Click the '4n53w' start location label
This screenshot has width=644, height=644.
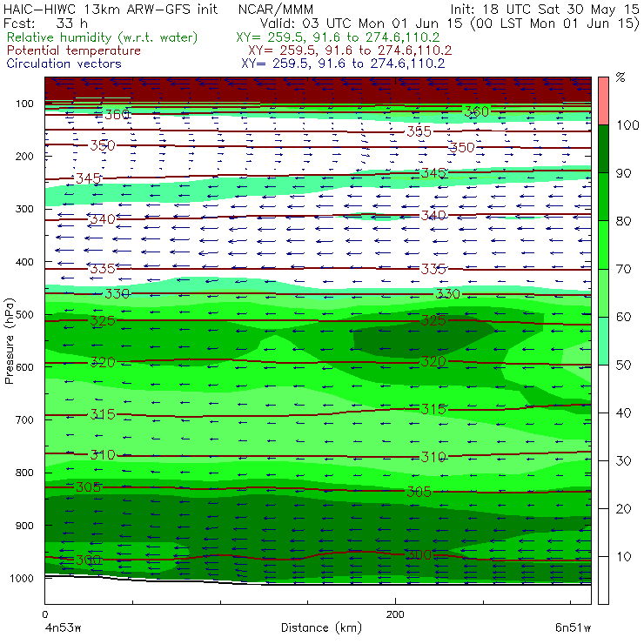coord(64,627)
